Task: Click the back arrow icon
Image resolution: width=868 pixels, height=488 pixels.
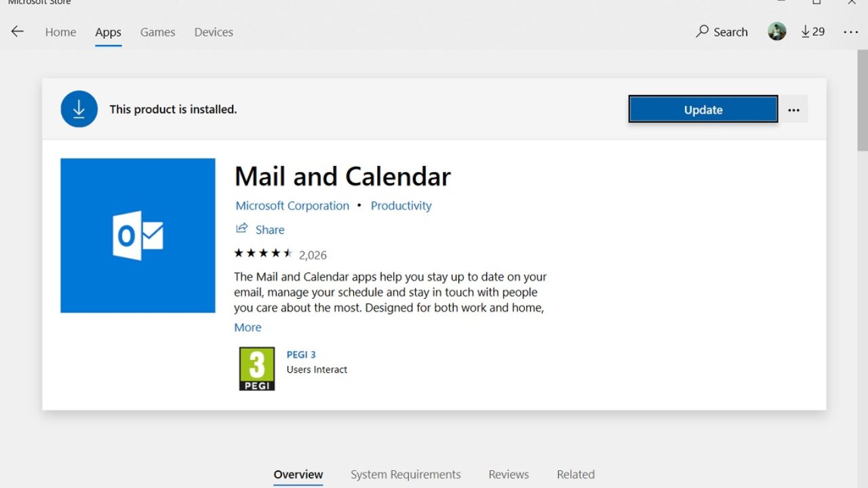Action: pos(18,32)
